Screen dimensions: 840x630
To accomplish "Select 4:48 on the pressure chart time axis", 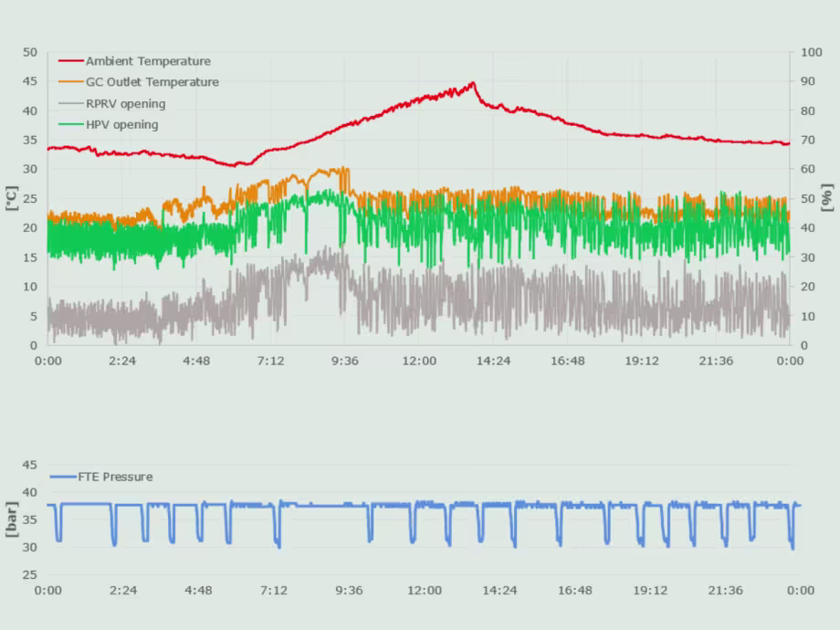I will click(198, 591).
